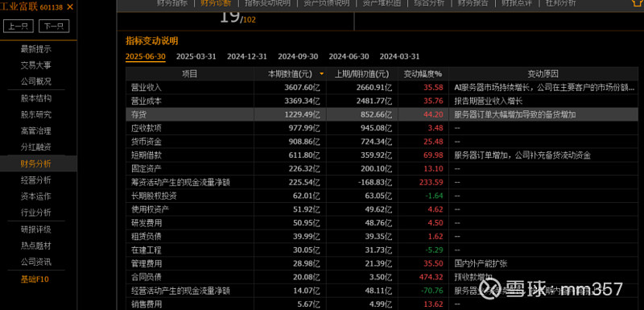Viewport: 644px width, 310px height.
Task: Select the 固定资产 row label
Action: click(147, 169)
